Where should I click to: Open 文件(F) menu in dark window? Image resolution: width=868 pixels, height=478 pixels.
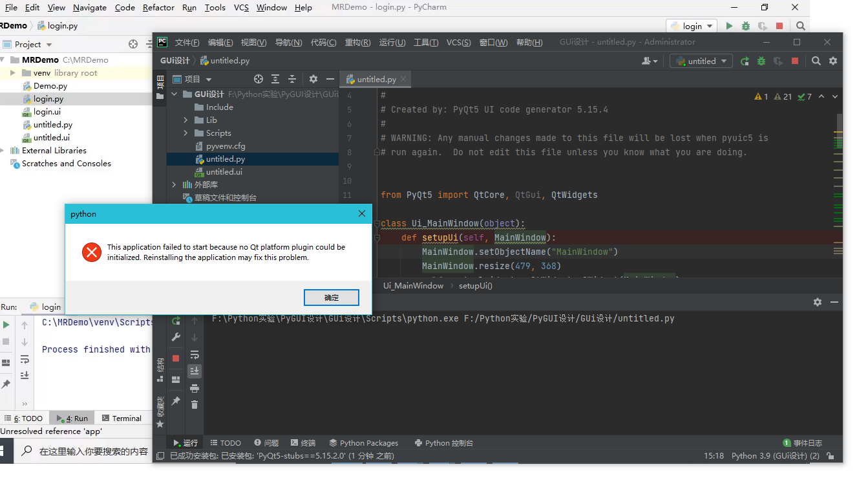coord(187,42)
